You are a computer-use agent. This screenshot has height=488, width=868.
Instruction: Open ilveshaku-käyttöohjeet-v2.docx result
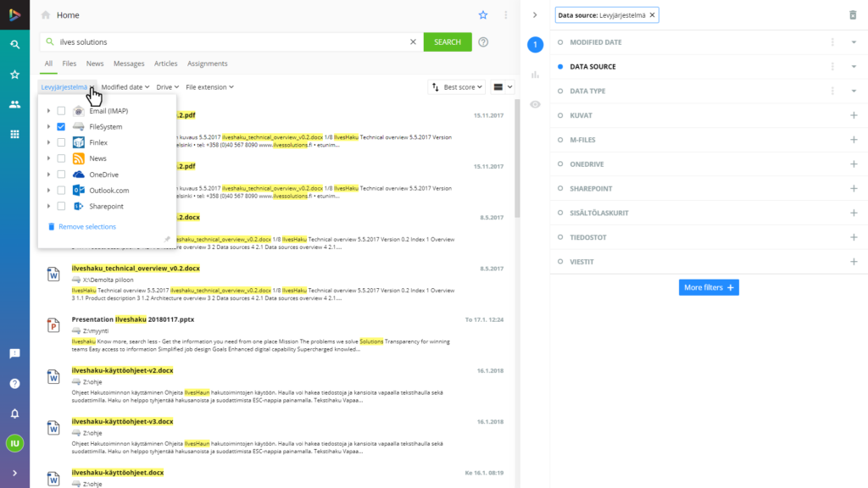(122, 370)
